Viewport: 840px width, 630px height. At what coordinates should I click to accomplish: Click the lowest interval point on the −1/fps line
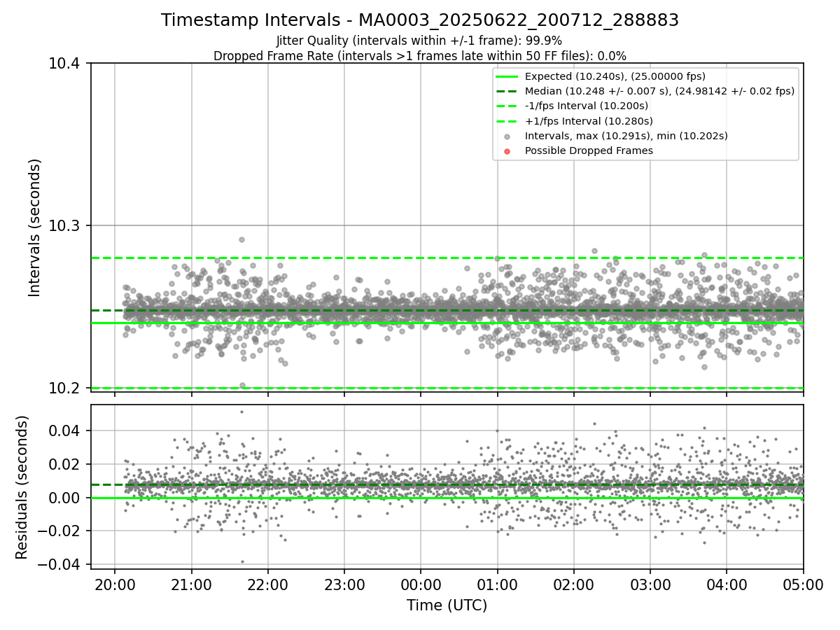click(x=242, y=385)
